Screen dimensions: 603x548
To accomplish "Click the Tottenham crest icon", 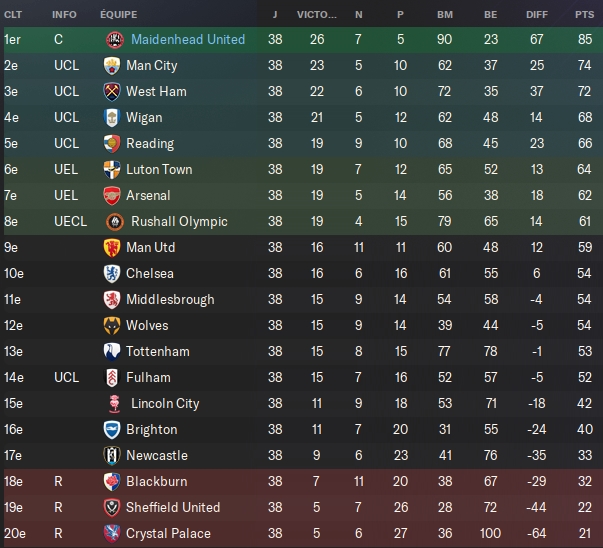I will (112, 352).
